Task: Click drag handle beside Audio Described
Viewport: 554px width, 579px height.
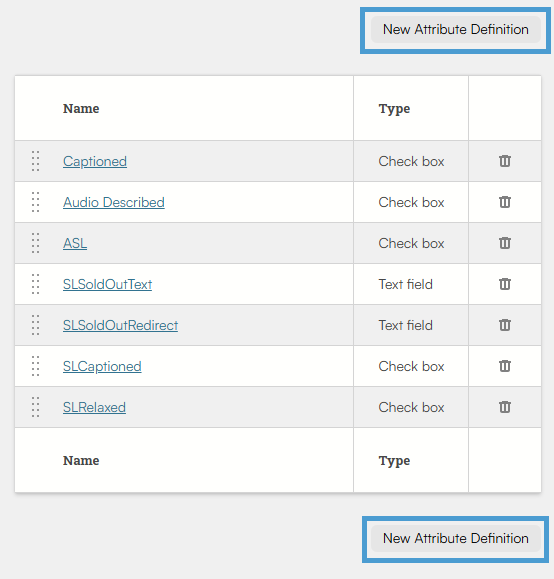Action: click(x=35, y=202)
